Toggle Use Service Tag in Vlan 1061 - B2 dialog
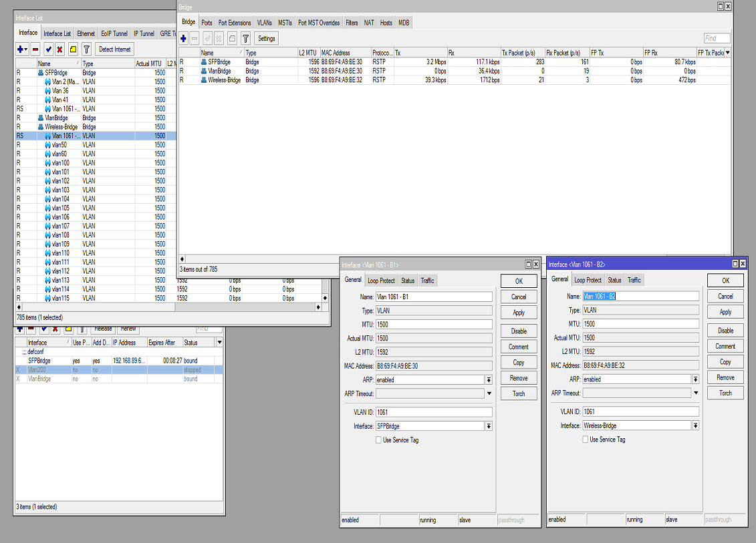The image size is (756, 543). (586, 439)
